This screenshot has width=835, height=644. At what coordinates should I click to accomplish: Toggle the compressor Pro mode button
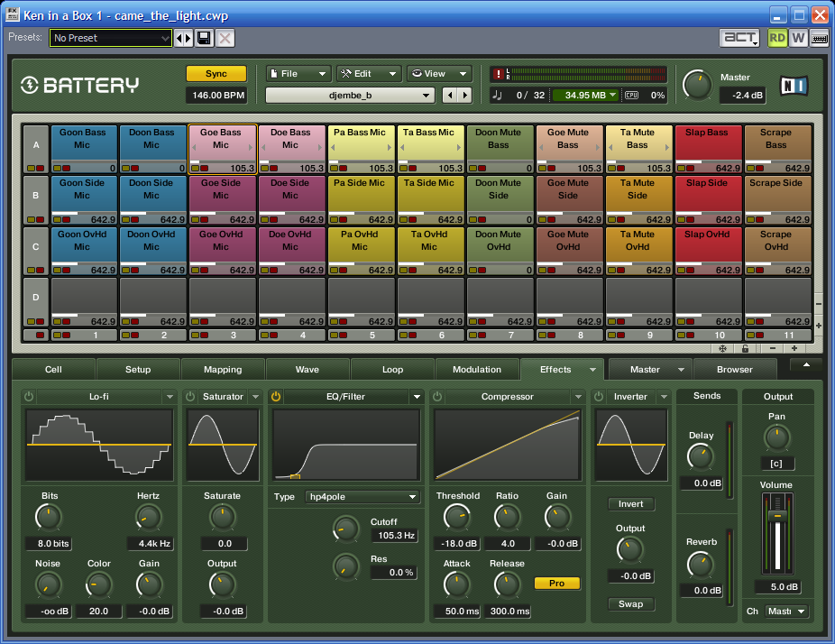pyautogui.click(x=557, y=584)
